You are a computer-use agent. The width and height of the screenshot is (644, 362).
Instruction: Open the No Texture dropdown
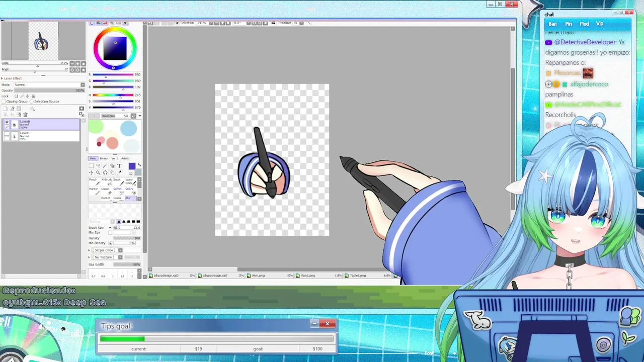[120, 257]
